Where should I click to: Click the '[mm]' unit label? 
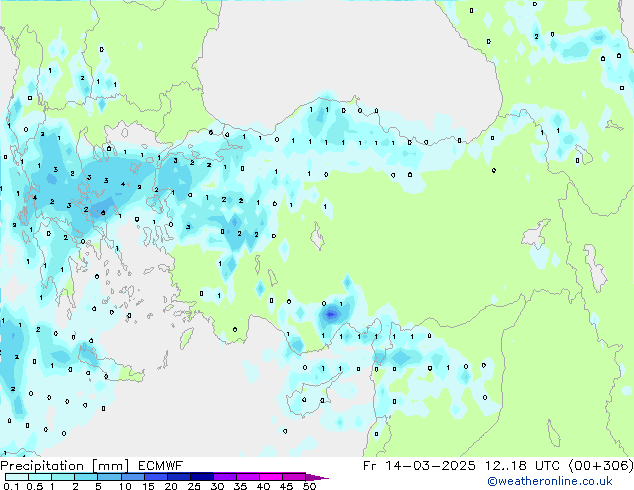pyautogui.click(x=110, y=466)
